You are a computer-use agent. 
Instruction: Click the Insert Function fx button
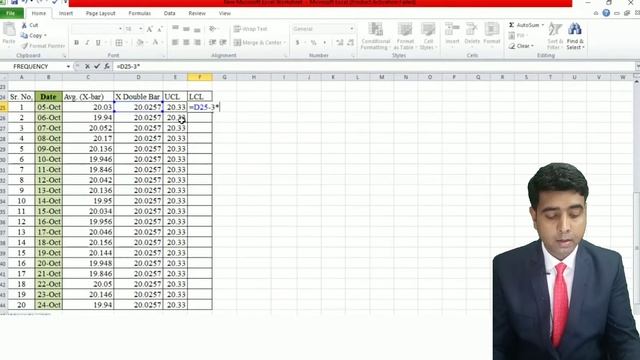pos(107,66)
